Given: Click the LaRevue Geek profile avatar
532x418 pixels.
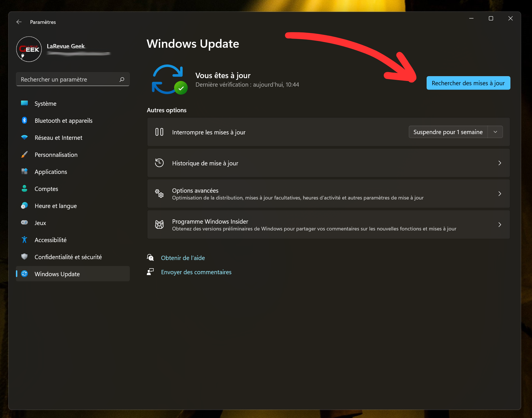Looking at the screenshot, I should (x=29, y=49).
